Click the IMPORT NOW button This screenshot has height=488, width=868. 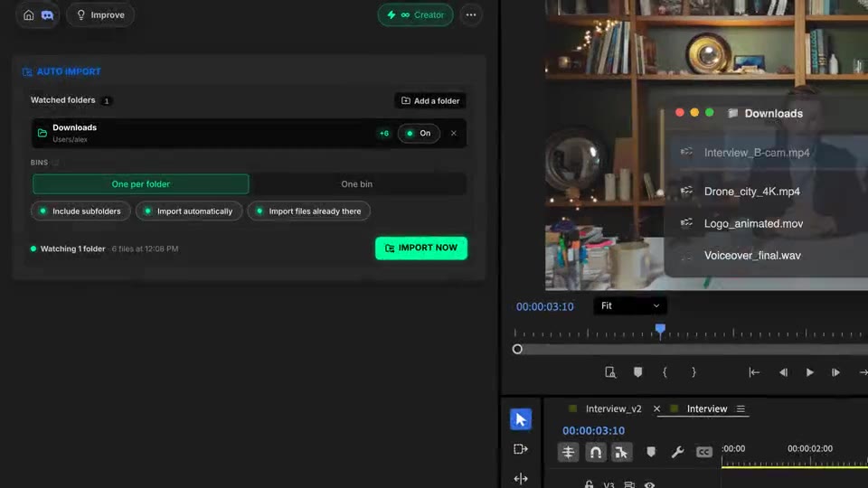[x=421, y=248]
